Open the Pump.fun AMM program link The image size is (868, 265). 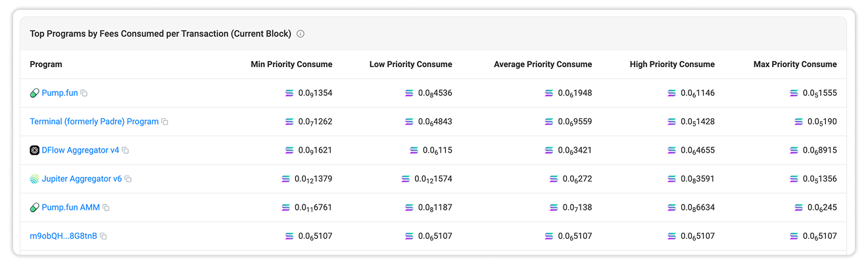[71, 208]
